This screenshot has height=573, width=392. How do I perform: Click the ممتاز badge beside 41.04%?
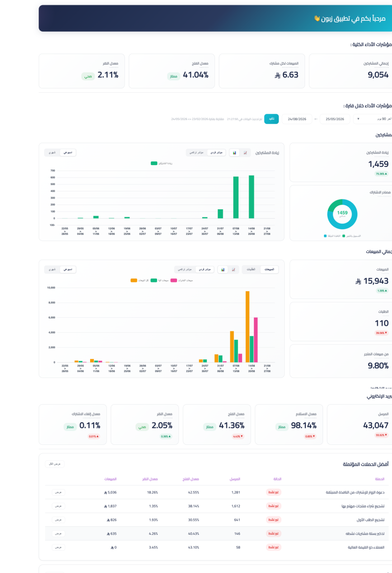click(x=174, y=76)
